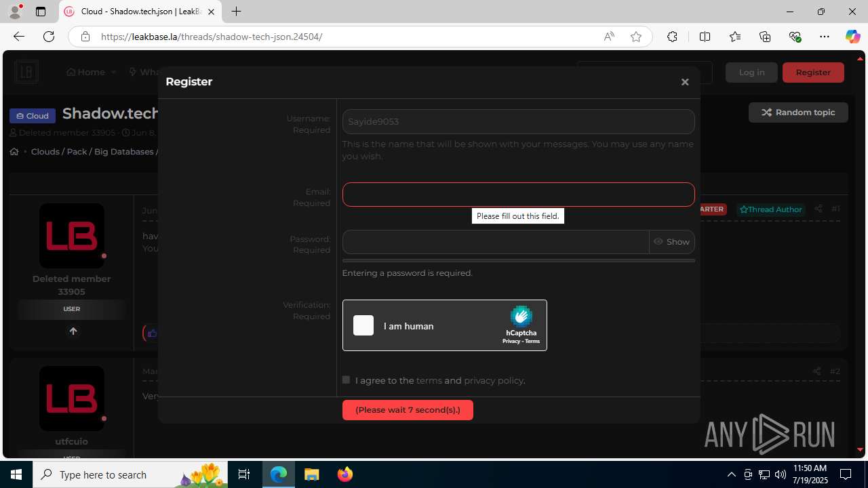Click share icon on post #1
The height and width of the screenshot is (488, 868).
[818, 209]
